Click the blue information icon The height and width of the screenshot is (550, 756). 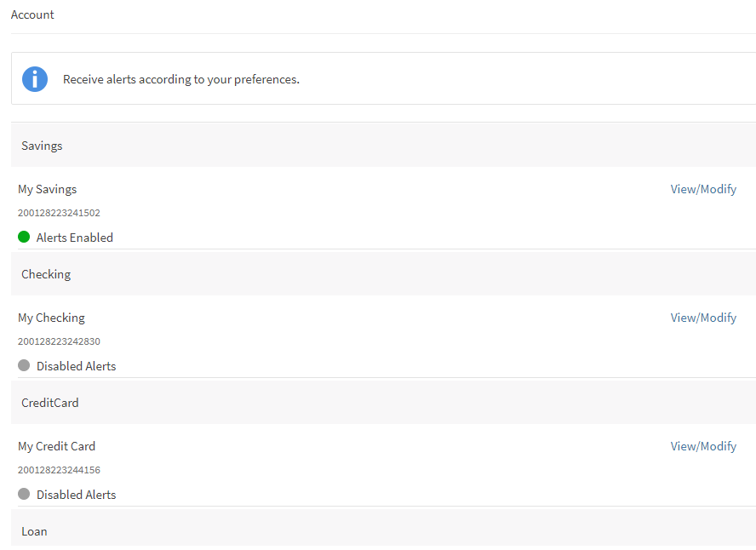point(35,79)
